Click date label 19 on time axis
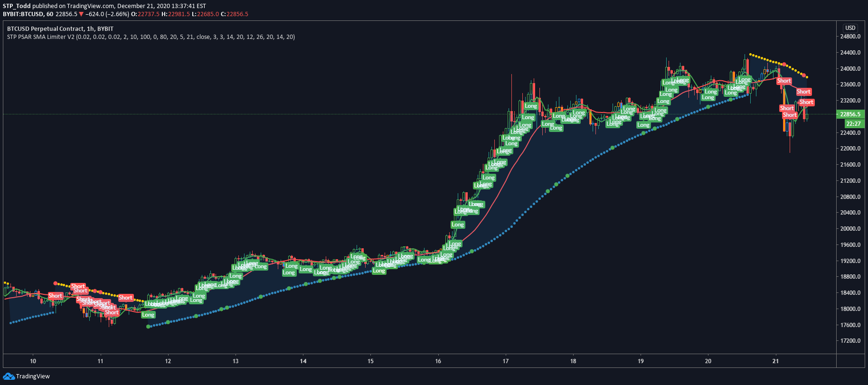 pos(641,361)
